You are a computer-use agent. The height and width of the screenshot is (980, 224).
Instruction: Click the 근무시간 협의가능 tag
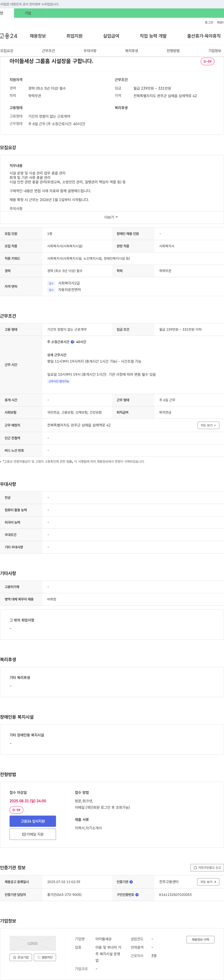(59, 381)
